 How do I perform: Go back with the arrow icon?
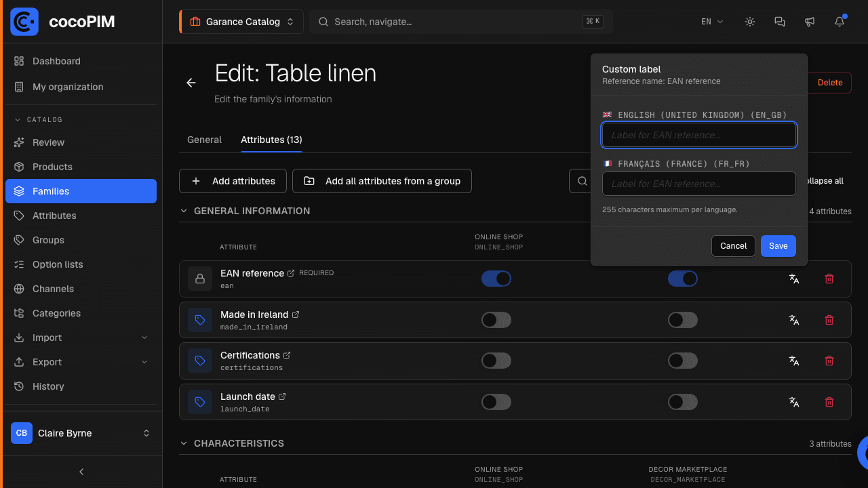click(x=191, y=83)
